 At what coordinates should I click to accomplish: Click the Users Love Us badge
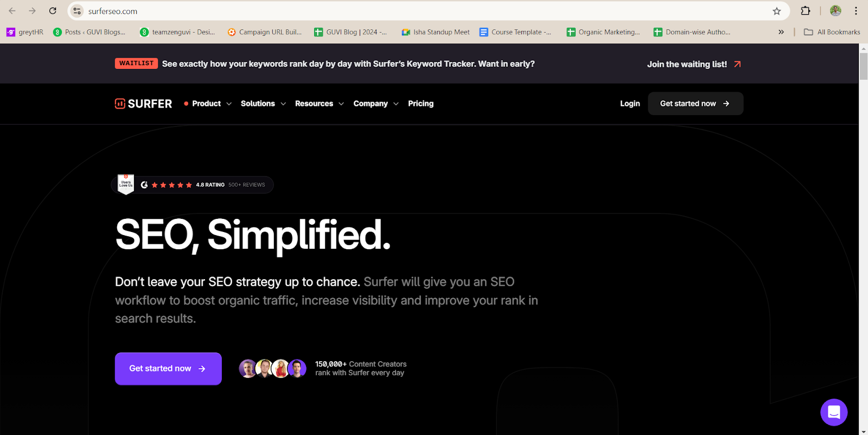click(126, 184)
